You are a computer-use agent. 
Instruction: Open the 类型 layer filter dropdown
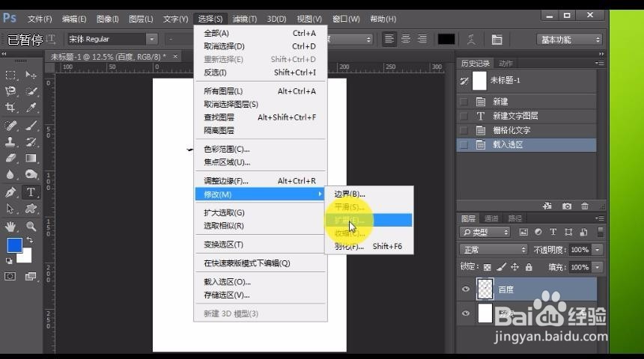click(484, 232)
